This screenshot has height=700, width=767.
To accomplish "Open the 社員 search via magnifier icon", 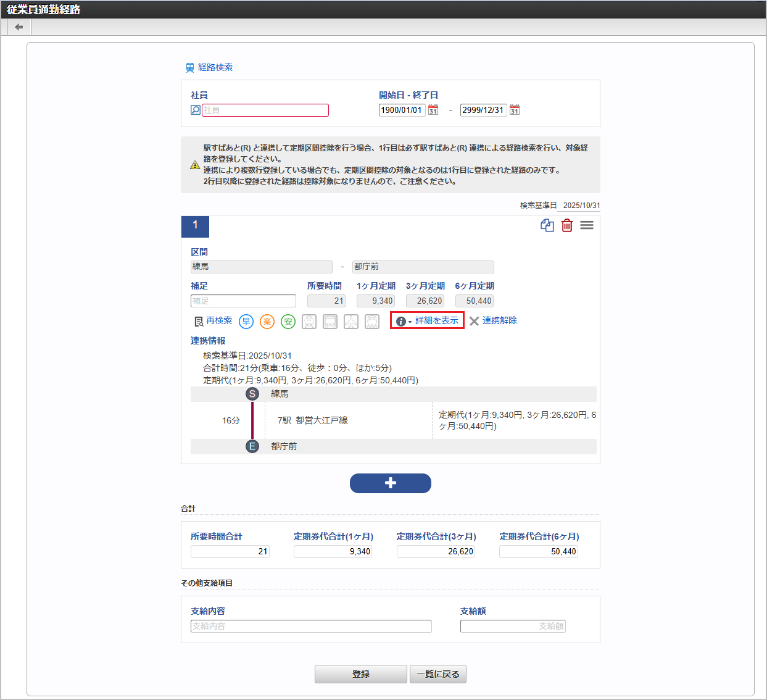I will point(194,110).
